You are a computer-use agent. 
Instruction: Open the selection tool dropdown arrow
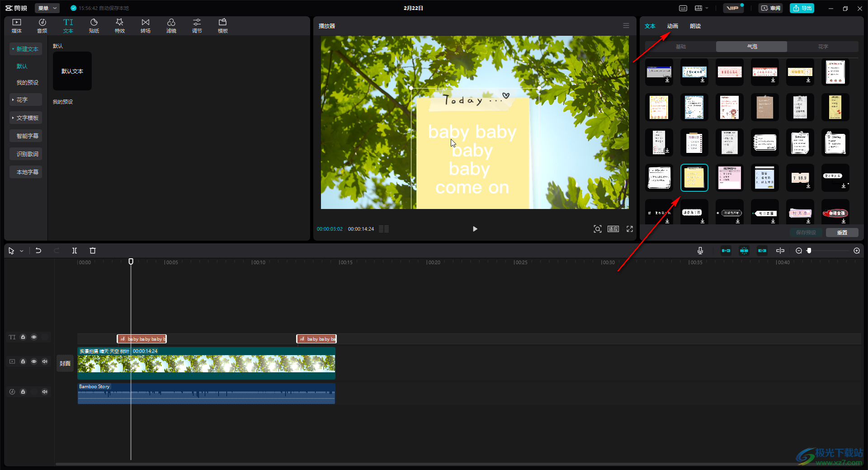point(22,251)
